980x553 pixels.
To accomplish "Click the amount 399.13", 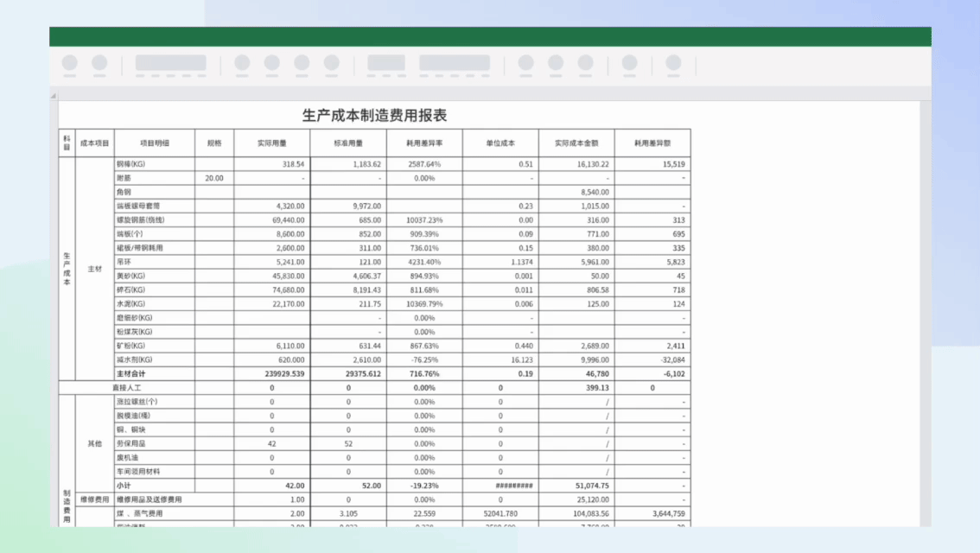I will pyautogui.click(x=598, y=387).
